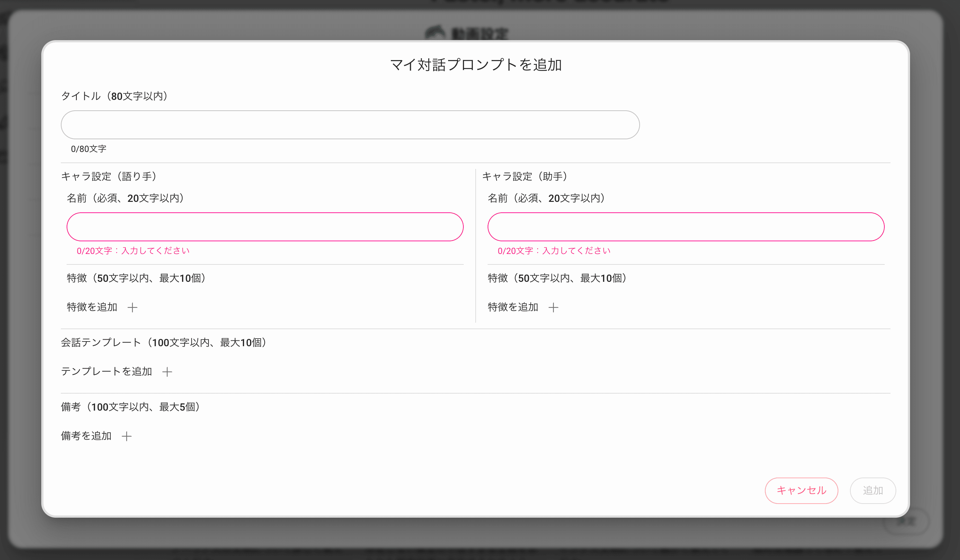
Task: Click 特徴を追加 text under 語り手
Action: (x=92, y=307)
